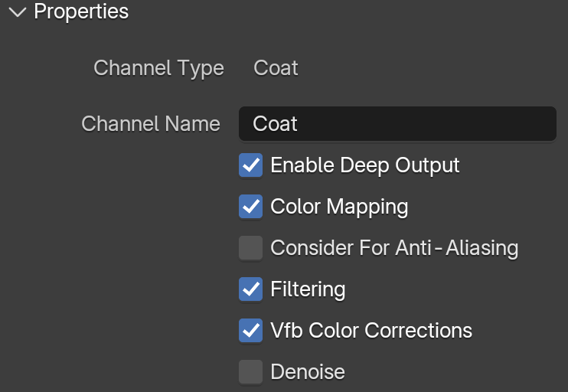
Task: Turn off the Filtering checkbox
Action: (250, 289)
